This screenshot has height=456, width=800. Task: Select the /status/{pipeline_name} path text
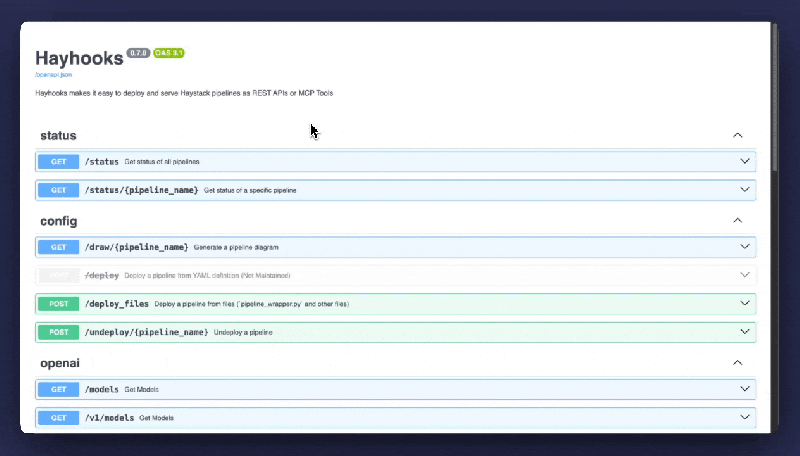[141, 190]
